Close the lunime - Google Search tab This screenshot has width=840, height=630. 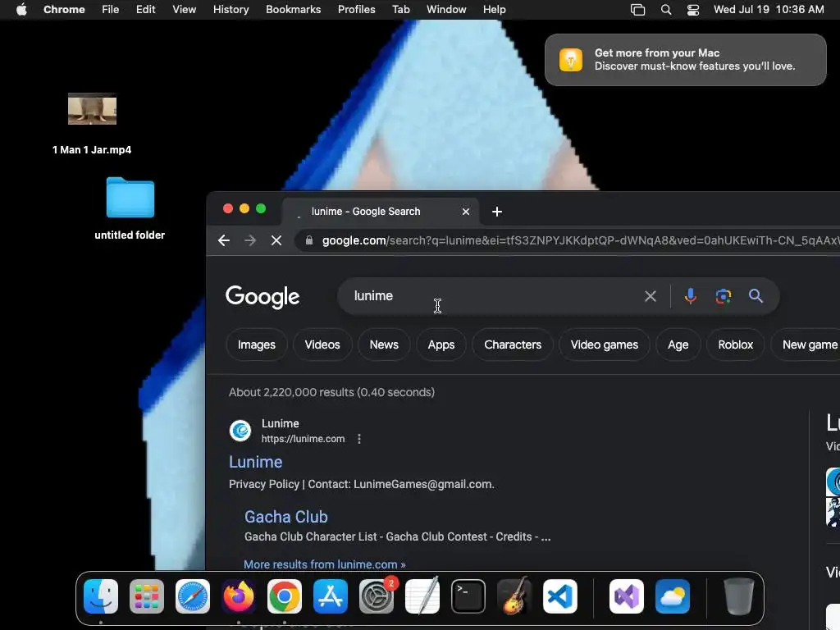click(x=466, y=212)
